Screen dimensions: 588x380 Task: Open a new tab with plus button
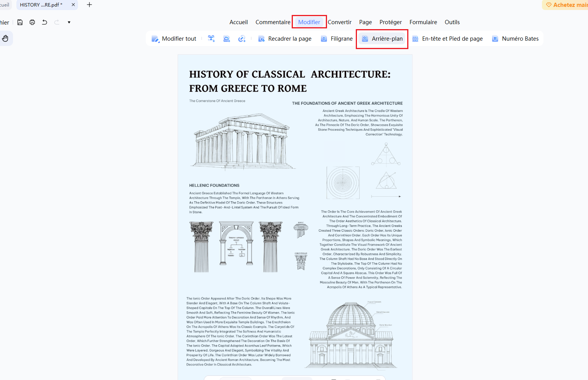(89, 5)
